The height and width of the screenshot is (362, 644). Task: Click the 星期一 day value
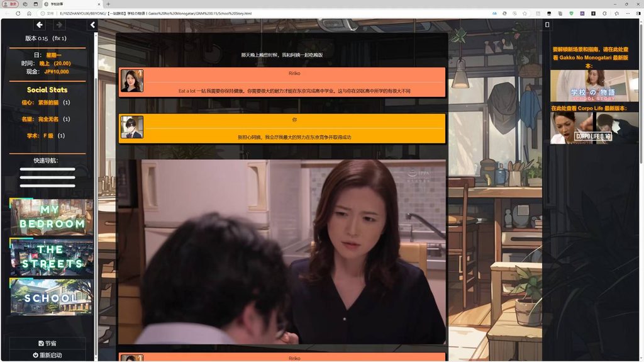tap(53, 55)
